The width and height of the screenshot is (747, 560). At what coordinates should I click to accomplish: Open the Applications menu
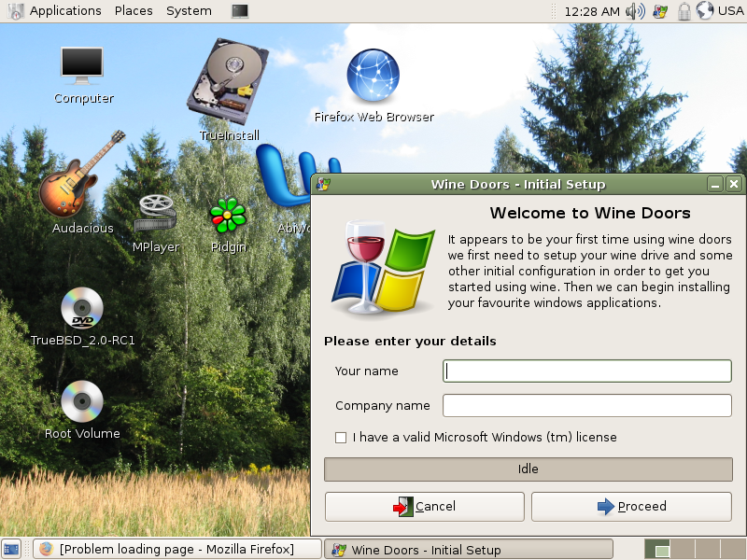[x=65, y=10]
